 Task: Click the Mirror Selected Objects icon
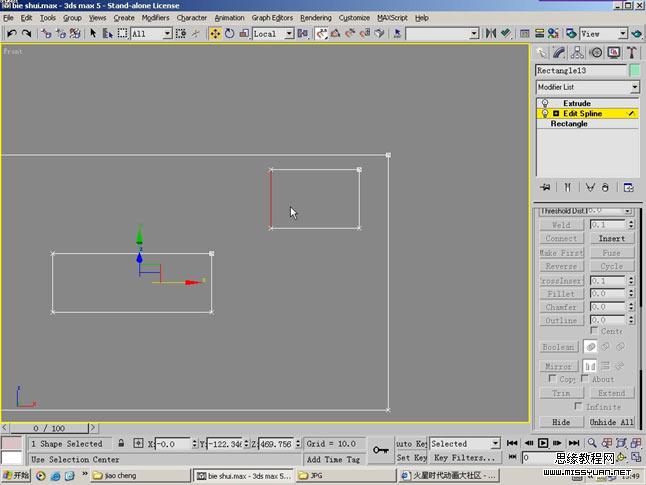(x=491, y=33)
